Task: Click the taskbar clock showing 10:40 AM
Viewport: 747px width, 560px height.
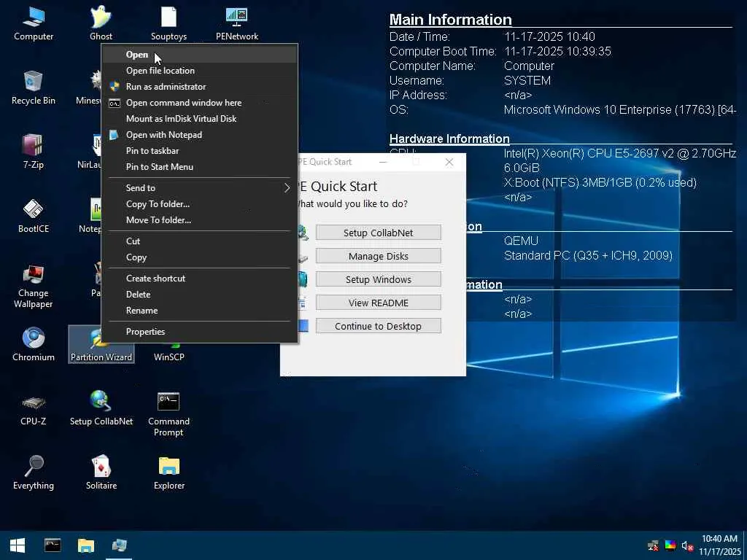Action: (x=719, y=545)
